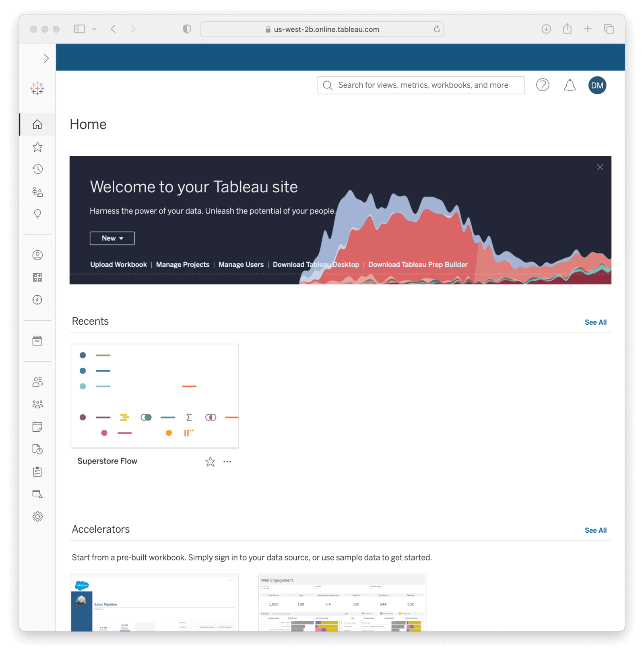
Task: Reload the page in Safari
Action: pyautogui.click(x=437, y=29)
